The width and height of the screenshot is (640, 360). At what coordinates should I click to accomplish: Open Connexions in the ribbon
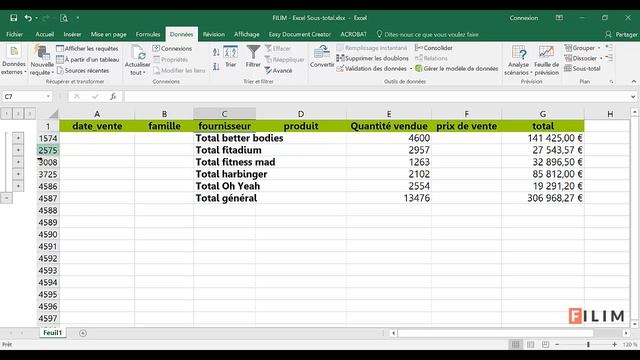point(172,48)
